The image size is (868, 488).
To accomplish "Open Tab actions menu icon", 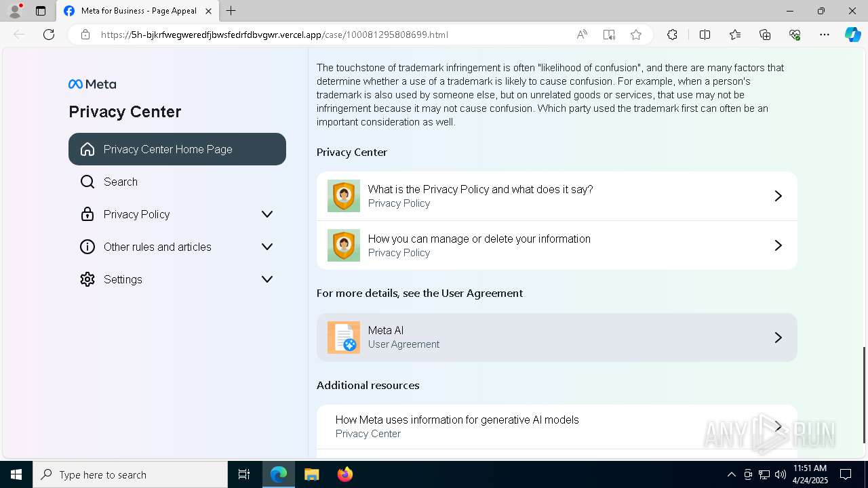I will [41, 11].
